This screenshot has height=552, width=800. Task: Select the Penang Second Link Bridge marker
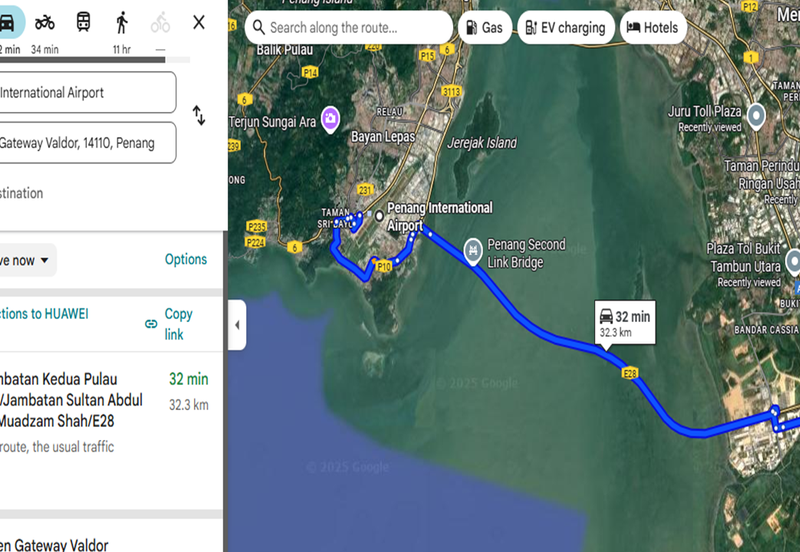point(473,250)
